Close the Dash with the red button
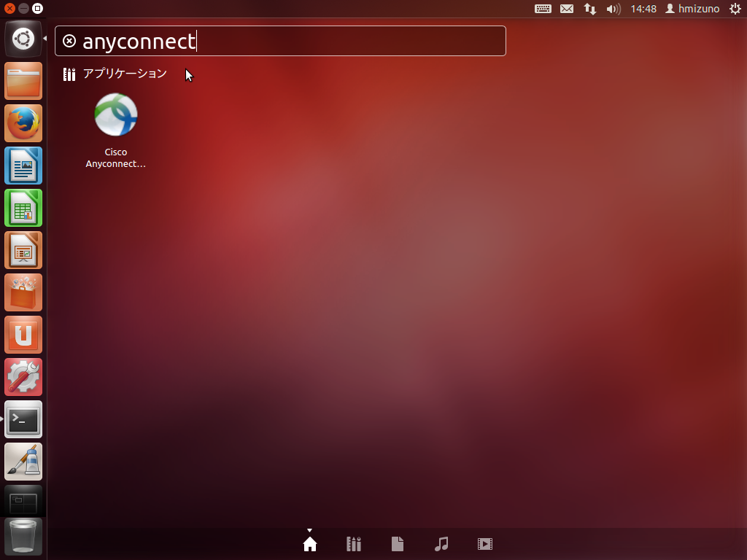Viewport: 747px width, 560px height. click(x=9, y=8)
